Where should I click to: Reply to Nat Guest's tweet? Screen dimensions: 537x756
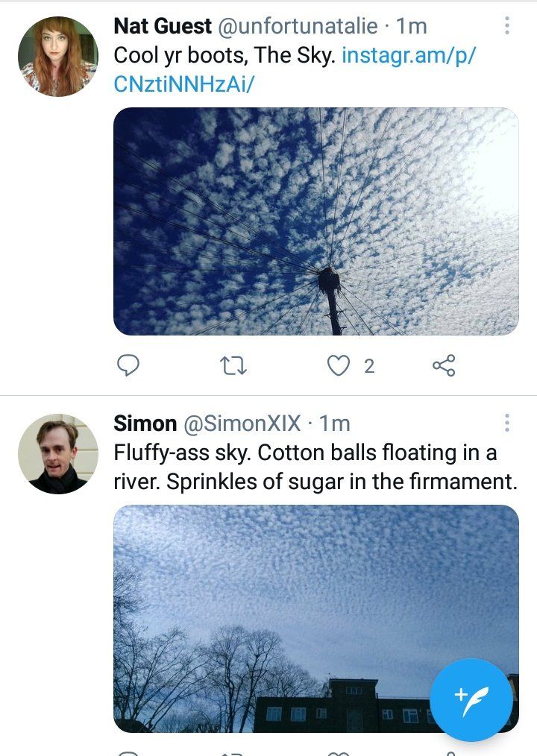(129, 365)
